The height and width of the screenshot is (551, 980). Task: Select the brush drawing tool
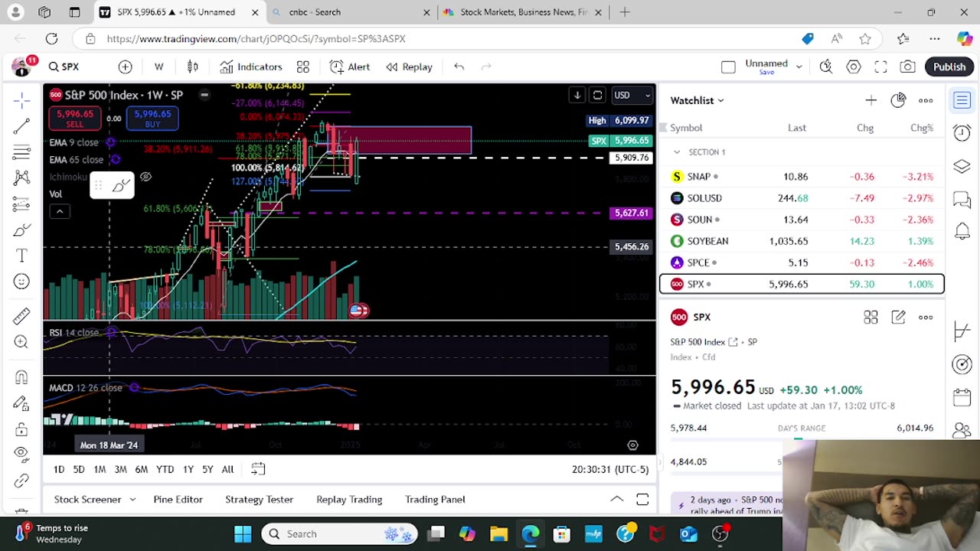21,230
